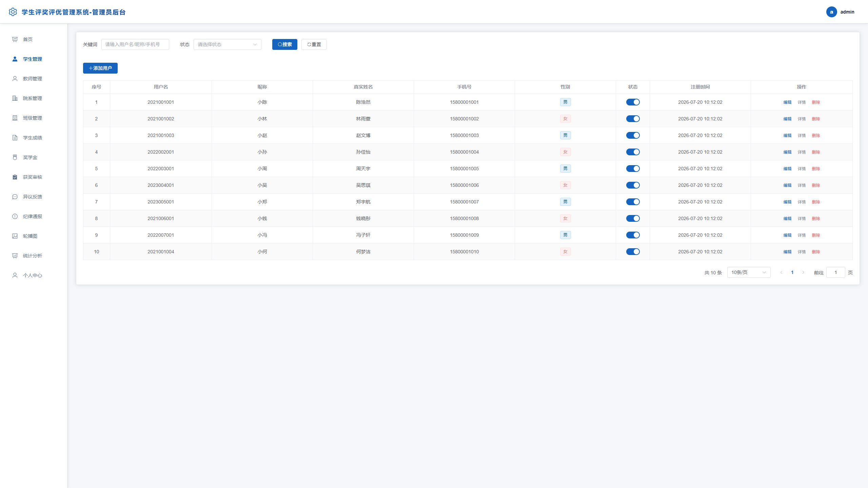Open the 获奖审核 clipboard icon

pos(15,177)
